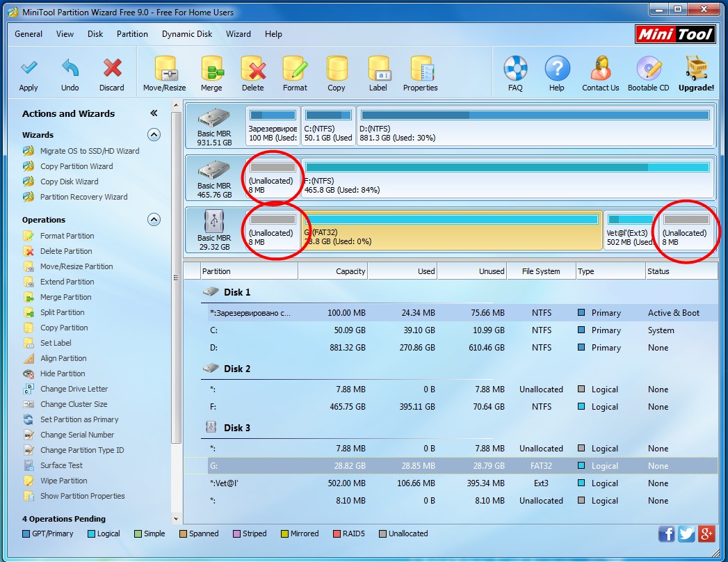
Task: Click the MiniTool logo
Action: point(674,34)
